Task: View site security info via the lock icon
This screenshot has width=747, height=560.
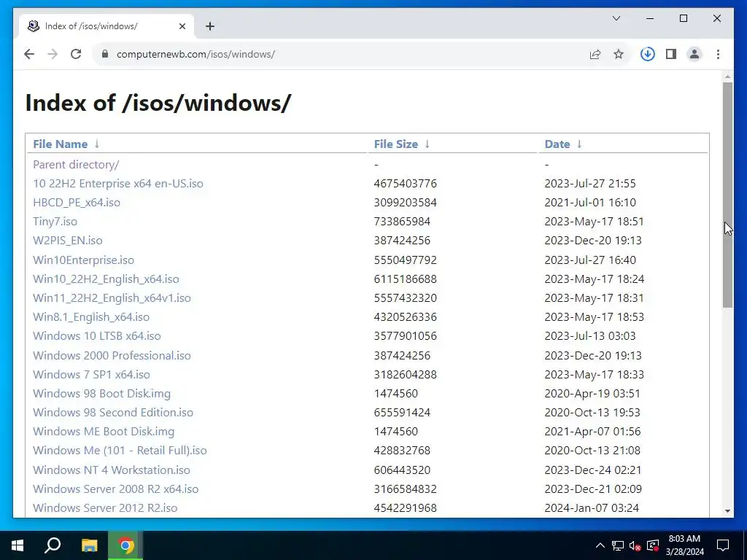Action: coord(105,54)
